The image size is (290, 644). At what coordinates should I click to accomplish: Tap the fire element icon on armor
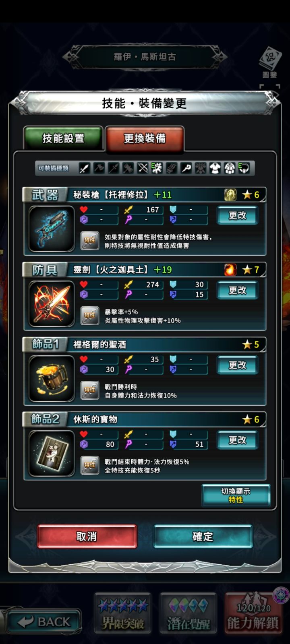click(230, 269)
